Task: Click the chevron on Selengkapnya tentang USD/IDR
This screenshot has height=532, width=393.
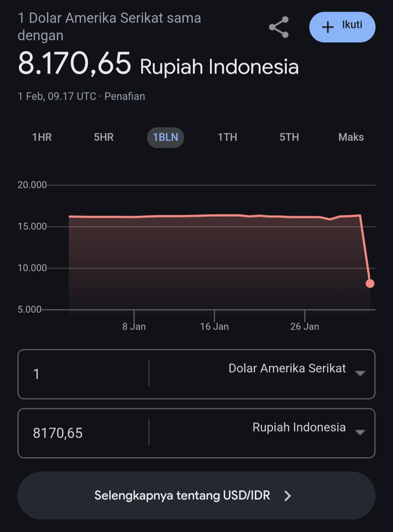Action: pyautogui.click(x=287, y=496)
